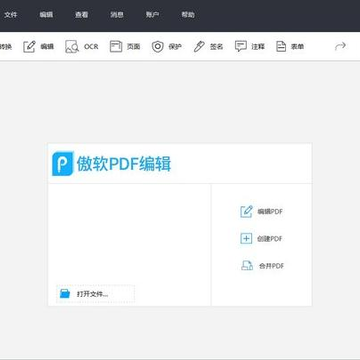The image size is (360, 360).
Task: Click the 保护 shield icon
Action: tap(158, 46)
